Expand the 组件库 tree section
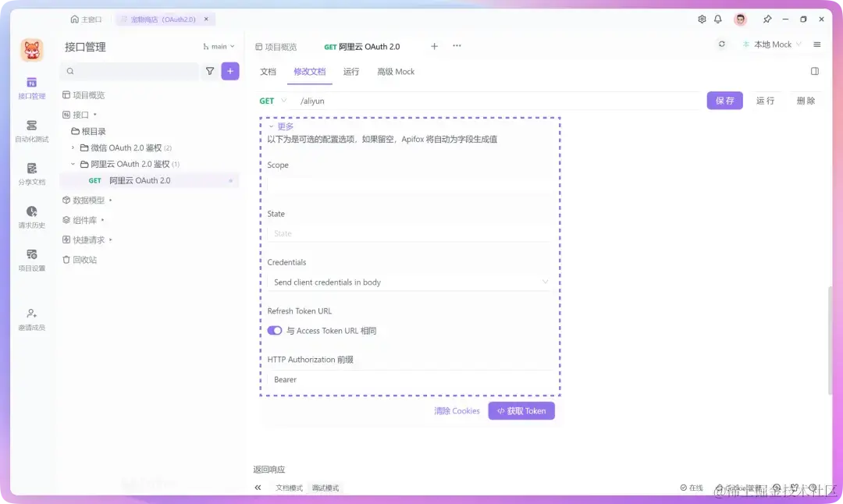 [103, 220]
